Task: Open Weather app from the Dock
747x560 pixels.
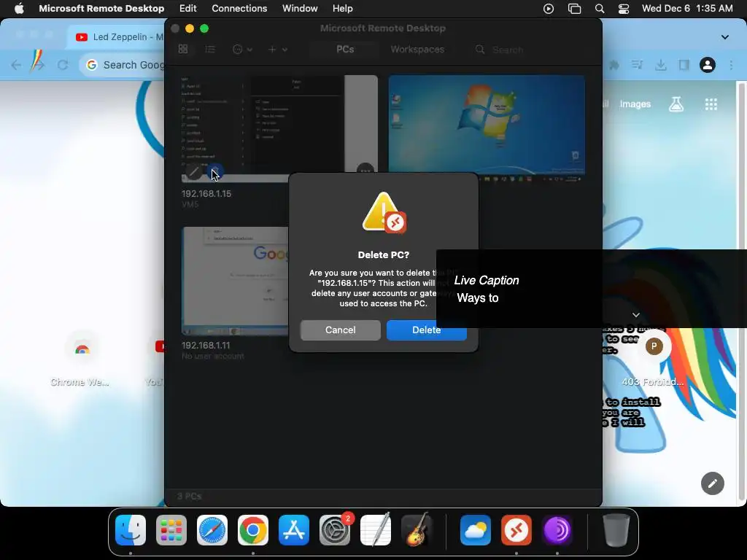Action: coord(476,529)
